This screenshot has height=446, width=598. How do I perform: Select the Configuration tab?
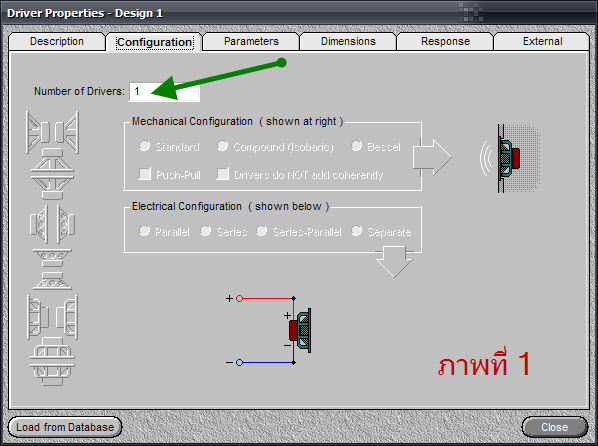click(x=154, y=42)
